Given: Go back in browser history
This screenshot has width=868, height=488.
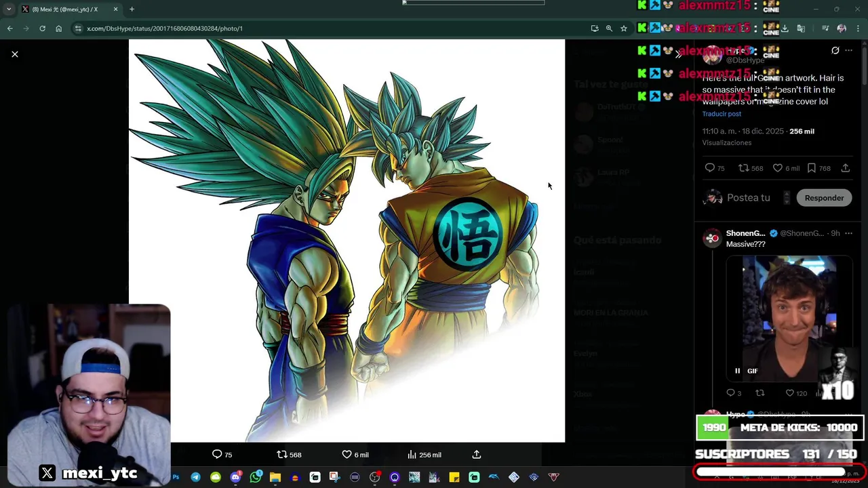Looking at the screenshot, I should tap(9, 28).
